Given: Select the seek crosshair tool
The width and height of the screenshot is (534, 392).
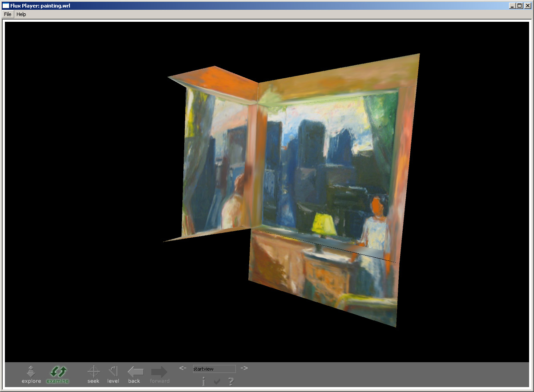Looking at the screenshot, I should [x=93, y=374].
